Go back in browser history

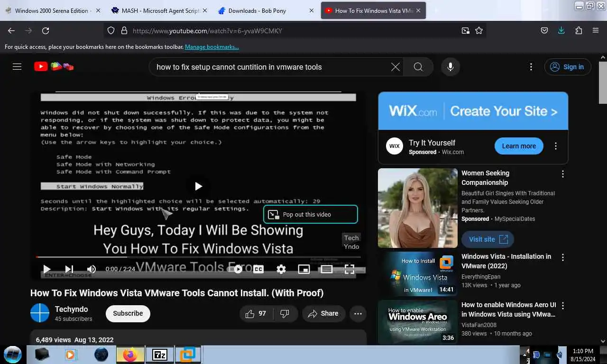coord(11,30)
